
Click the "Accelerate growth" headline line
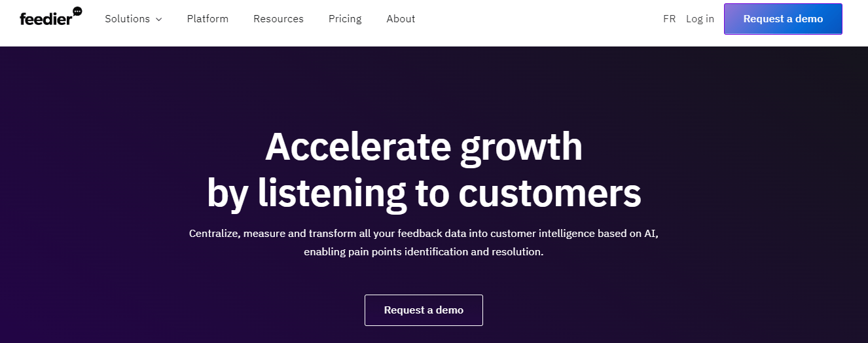point(424,147)
